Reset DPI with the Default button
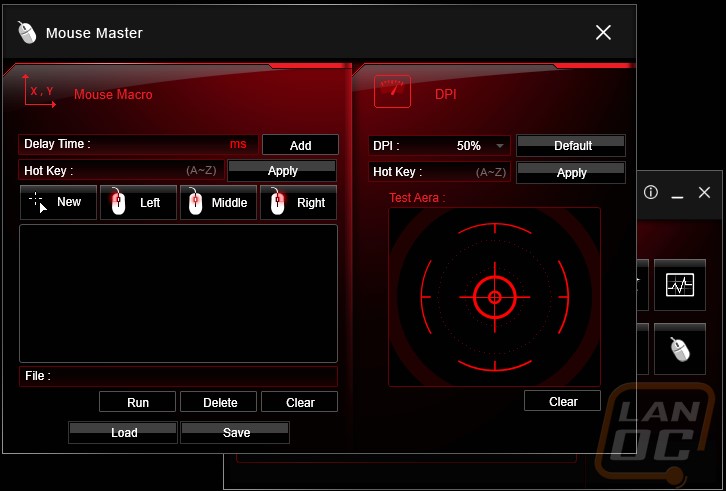The width and height of the screenshot is (726, 491). point(572,146)
